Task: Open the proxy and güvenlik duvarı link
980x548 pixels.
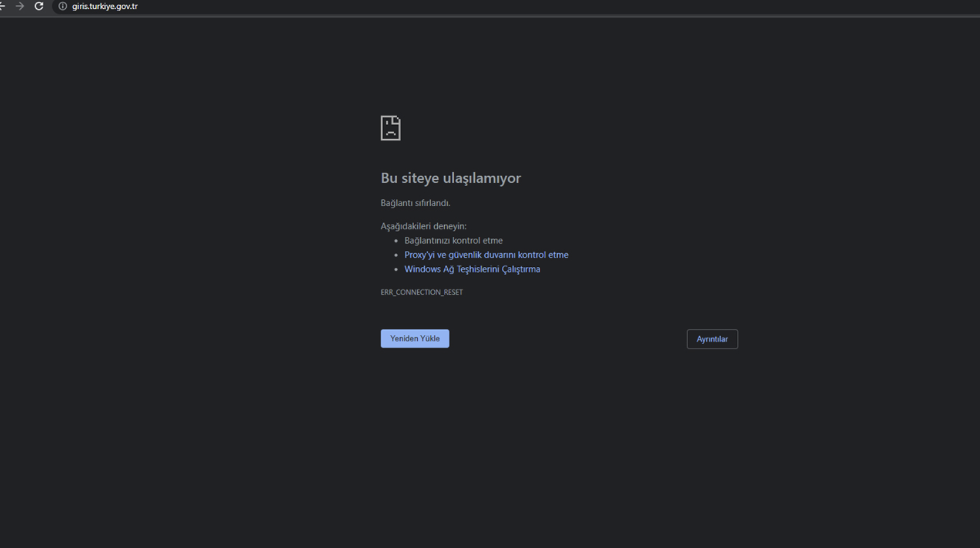Action: (486, 255)
